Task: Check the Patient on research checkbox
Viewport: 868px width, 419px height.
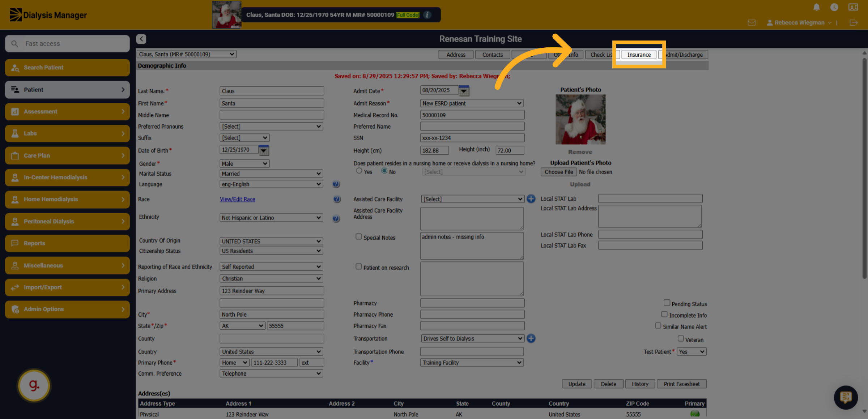Action: point(358,266)
